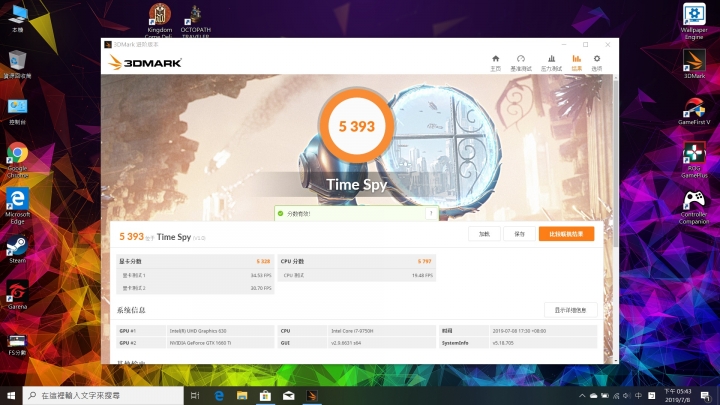Click Intel(R) UHD Graphics 630 GPU #1 entry
Image resolution: width=720 pixels, height=405 pixels.
point(197,331)
